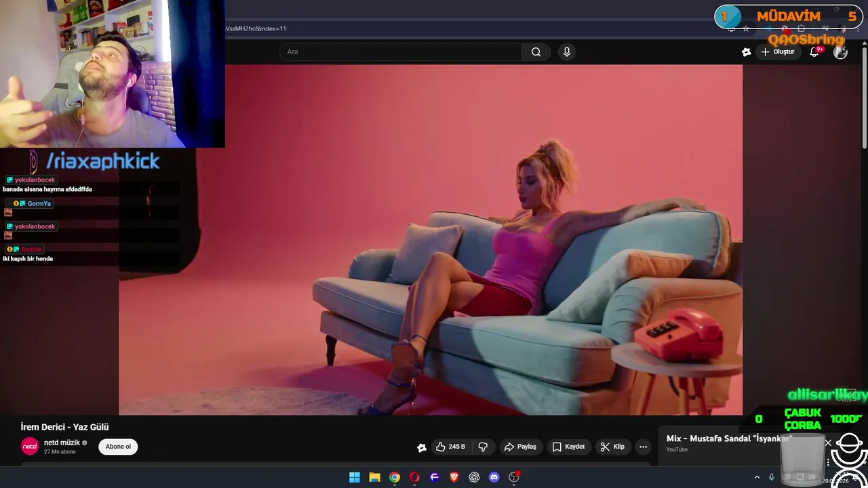Click chat message "iki kapılı bir honda"
This screenshot has height=488, width=868.
pos(28,259)
